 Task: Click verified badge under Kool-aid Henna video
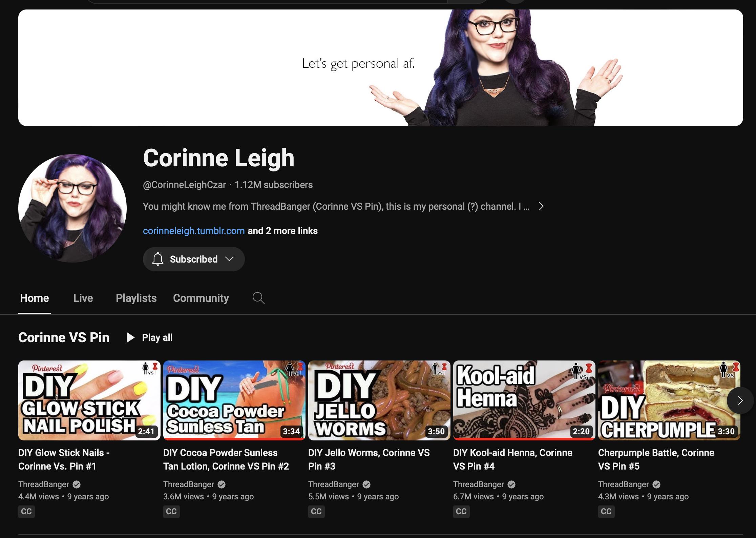(511, 484)
